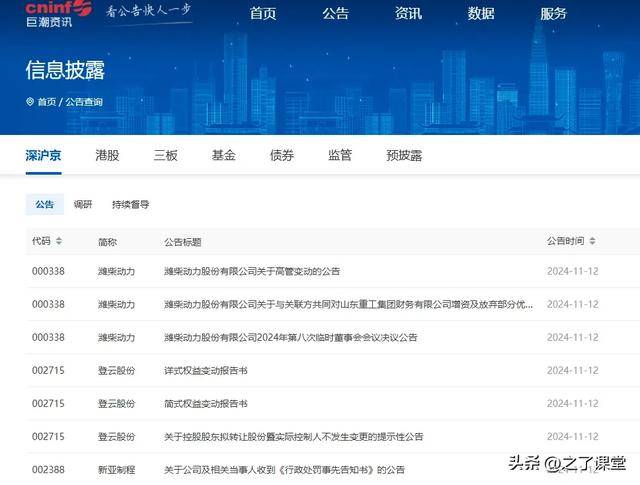Click 公告查询 breadcrumb link

pos(84,102)
